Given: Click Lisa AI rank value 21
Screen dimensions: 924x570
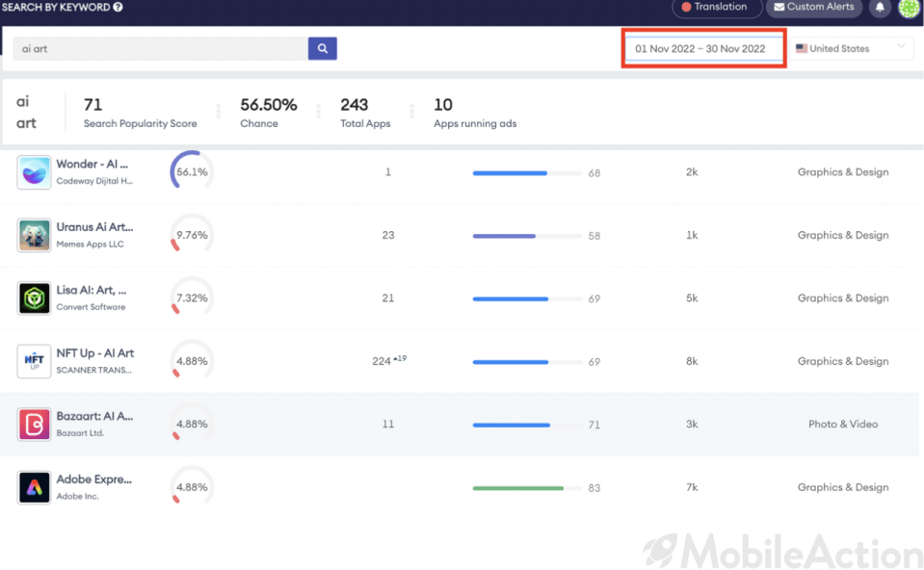Looking at the screenshot, I should (x=387, y=298).
